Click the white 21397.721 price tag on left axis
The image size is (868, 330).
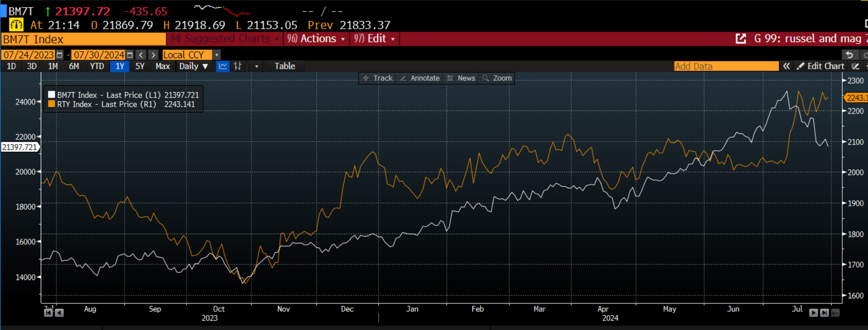(x=20, y=147)
